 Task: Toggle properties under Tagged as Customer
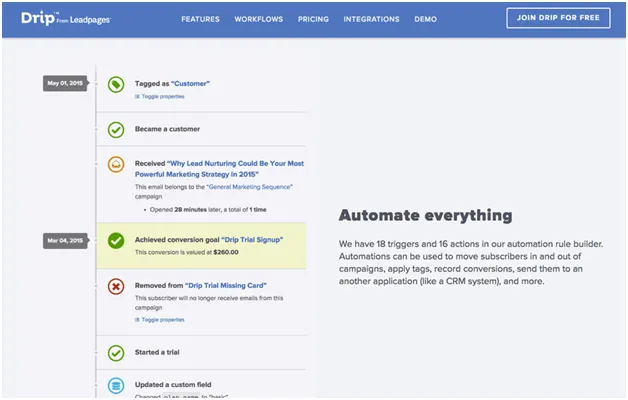pyautogui.click(x=160, y=96)
